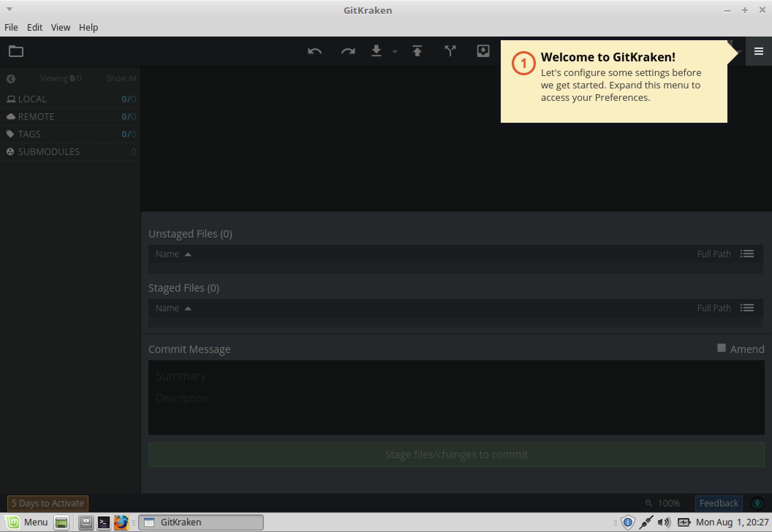Click the zoom magnifier icon
The width and height of the screenshot is (772, 532).
pyautogui.click(x=649, y=503)
